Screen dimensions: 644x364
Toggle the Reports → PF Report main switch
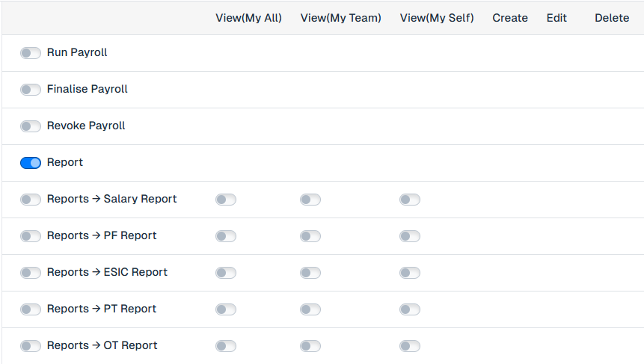pyautogui.click(x=31, y=236)
